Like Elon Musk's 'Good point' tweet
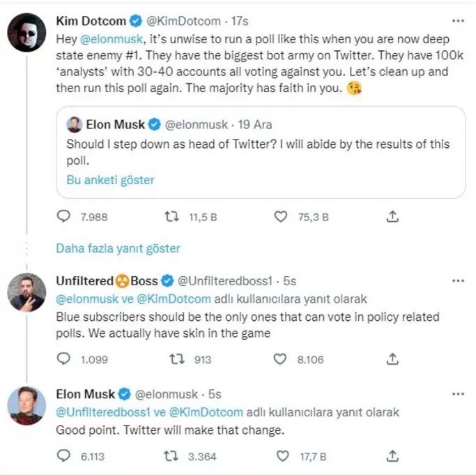The width and height of the screenshot is (476, 475). [280, 456]
